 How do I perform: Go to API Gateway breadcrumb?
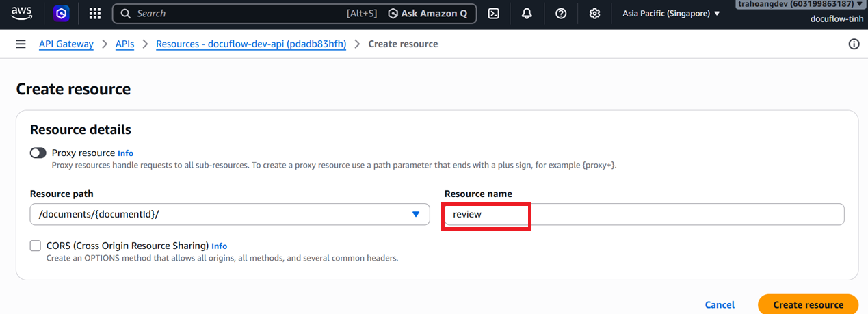tap(66, 44)
